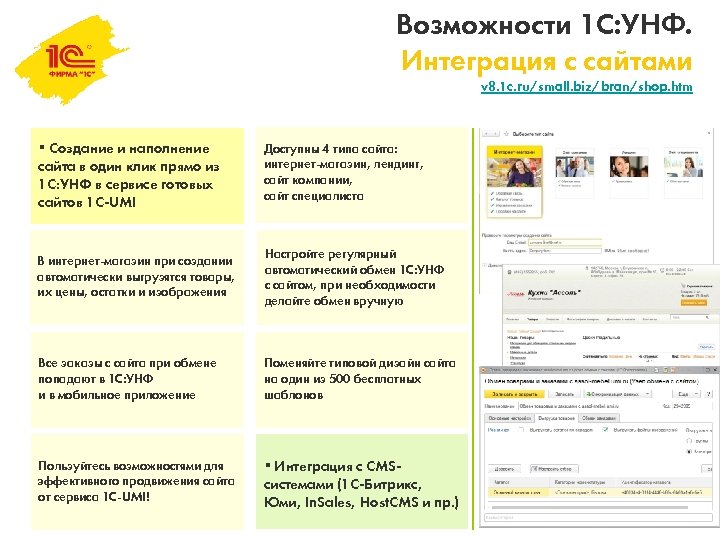Click the "Пользуйтесь возможностями для эффективного продвижения" text block

click(137, 482)
